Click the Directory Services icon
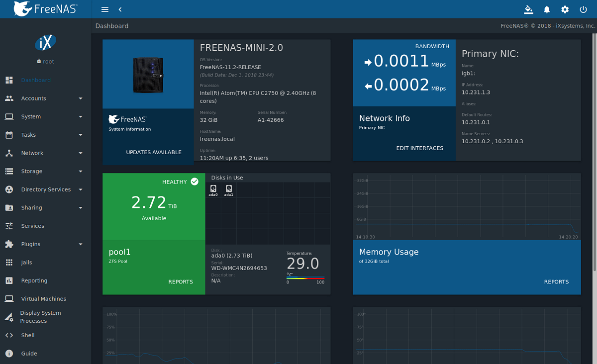 tap(9, 189)
